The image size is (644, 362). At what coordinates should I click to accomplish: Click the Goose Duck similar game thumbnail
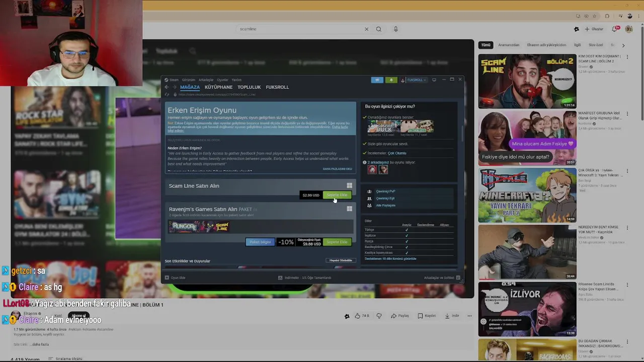384,126
